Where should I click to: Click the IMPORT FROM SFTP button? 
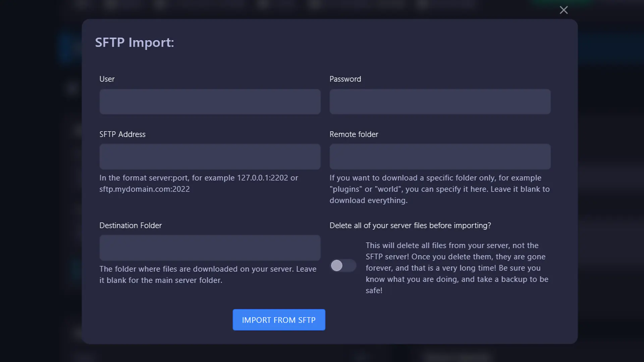[x=279, y=320]
